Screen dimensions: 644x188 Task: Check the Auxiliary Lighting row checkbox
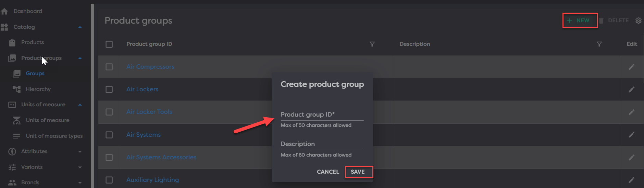point(109,180)
